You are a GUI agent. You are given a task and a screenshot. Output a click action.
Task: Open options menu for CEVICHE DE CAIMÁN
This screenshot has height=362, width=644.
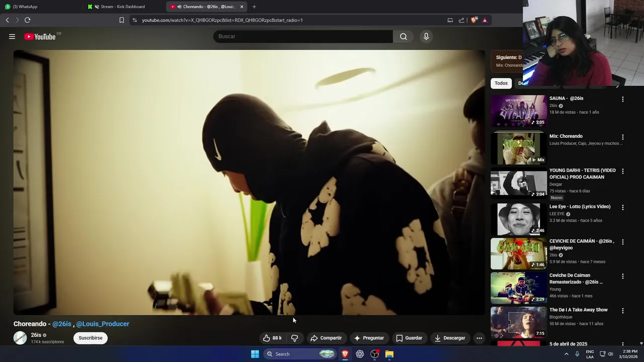[623, 242]
